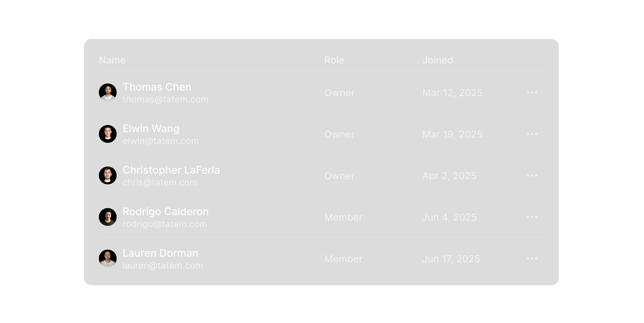This screenshot has width=644, height=323.
Task: Click Thomas Chen's avatar photo
Action: coord(108,92)
